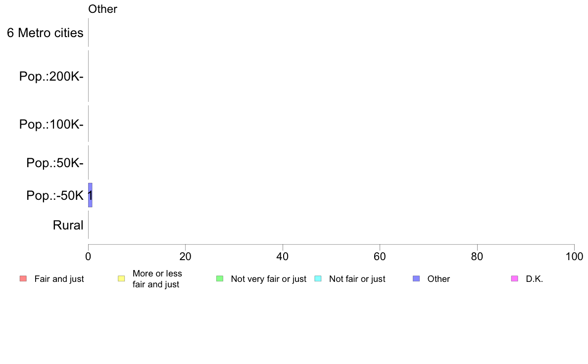Click the cyan Not fair or just swatch
588x364 pixels.
pyautogui.click(x=318, y=278)
